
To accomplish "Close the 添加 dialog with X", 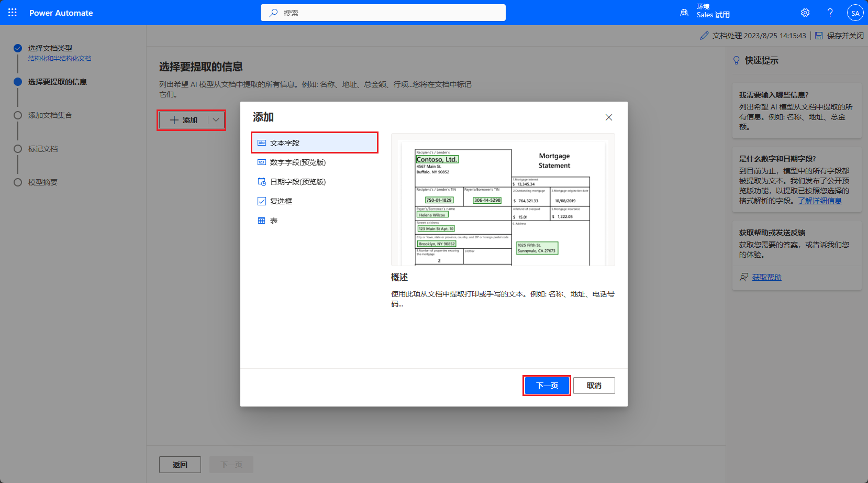I will (x=609, y=117).
